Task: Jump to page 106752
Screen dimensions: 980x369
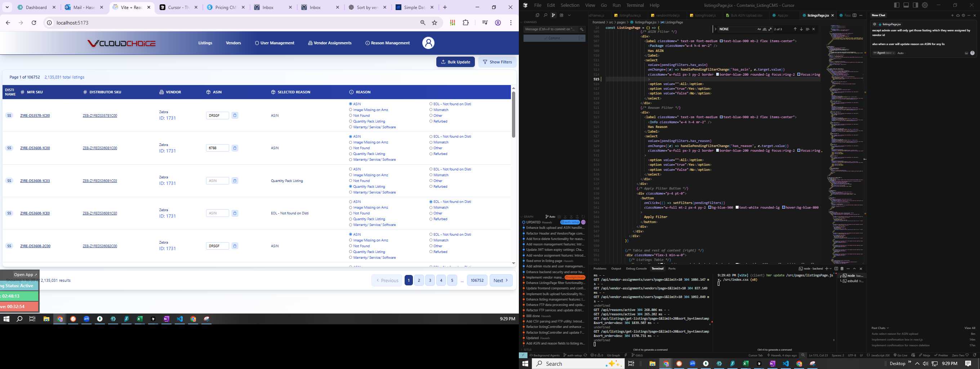Action: pyautogui.click(x=477, y=280)
